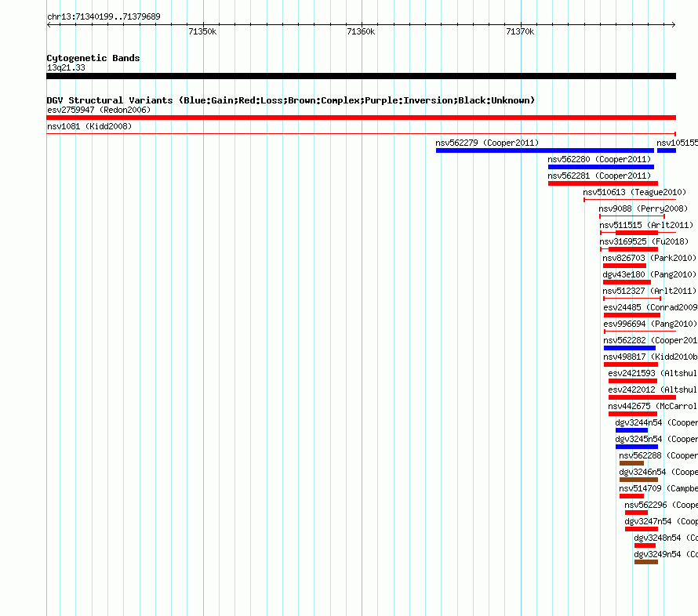
Task: Open dgv43e180 (Pang2010) variant label
Action: 649,274
